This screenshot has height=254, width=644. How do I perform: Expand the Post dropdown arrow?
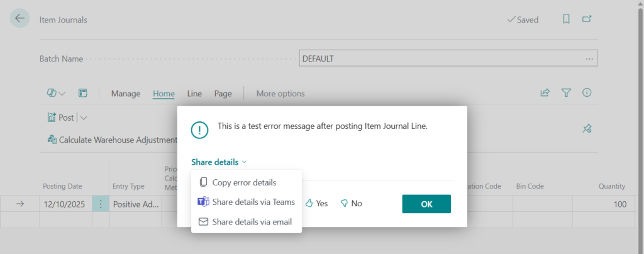point(84,118)
